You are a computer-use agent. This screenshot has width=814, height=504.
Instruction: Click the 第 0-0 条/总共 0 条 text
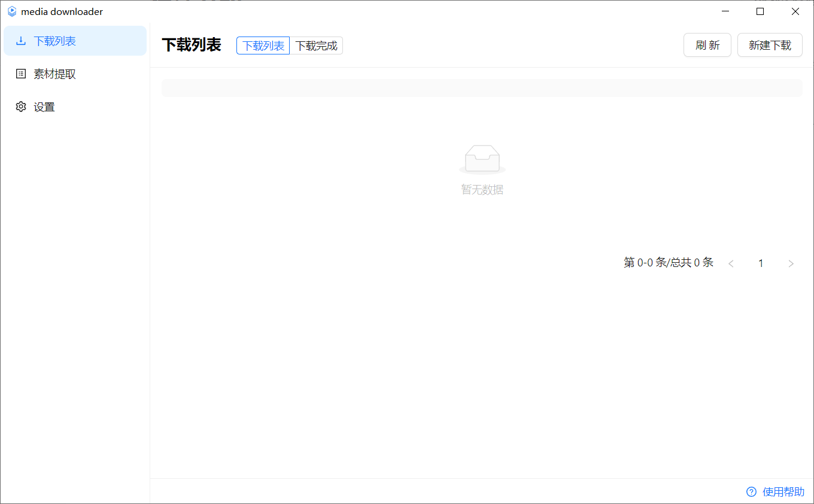click(669, 262)
